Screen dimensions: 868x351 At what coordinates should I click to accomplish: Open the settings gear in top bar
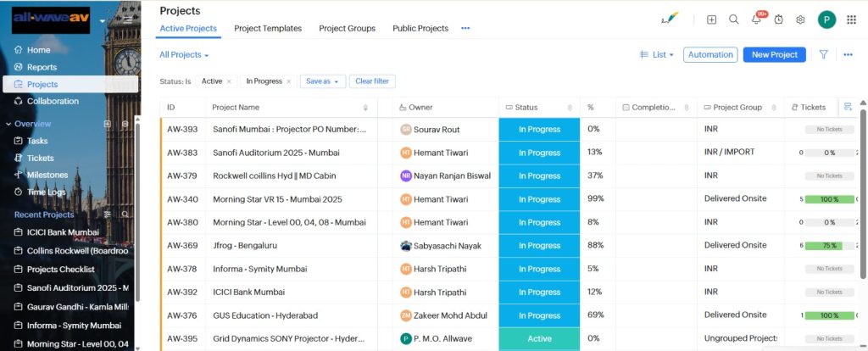tap(800, 19)
